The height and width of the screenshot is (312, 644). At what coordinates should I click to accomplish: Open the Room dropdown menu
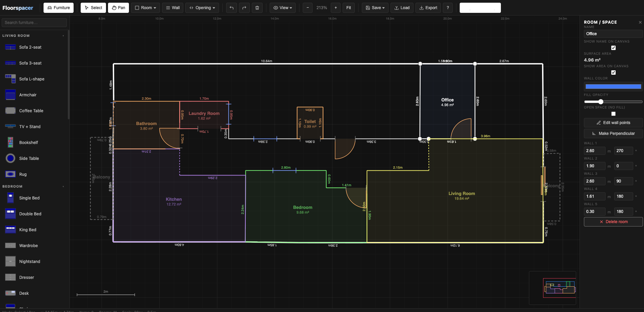pyautogui.click(x=145, y=8)
